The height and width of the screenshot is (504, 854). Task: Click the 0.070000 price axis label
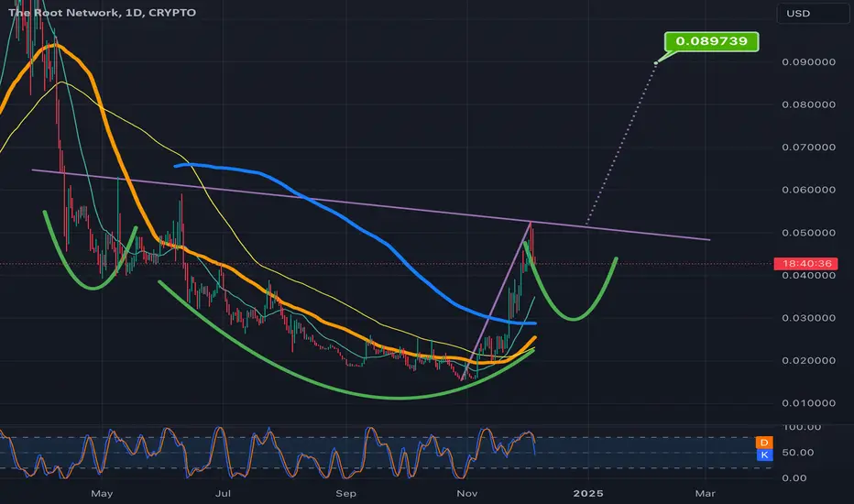808,148
